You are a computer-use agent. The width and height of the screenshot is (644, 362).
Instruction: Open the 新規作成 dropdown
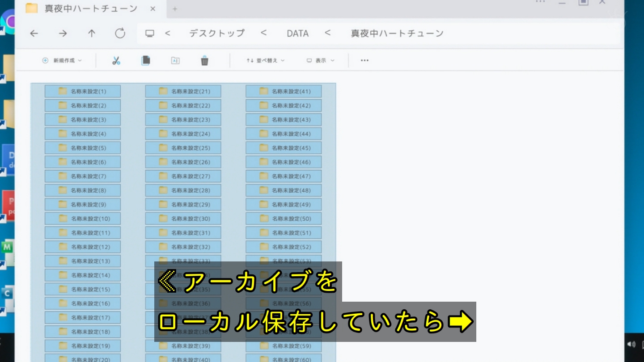tap(62, 61)
